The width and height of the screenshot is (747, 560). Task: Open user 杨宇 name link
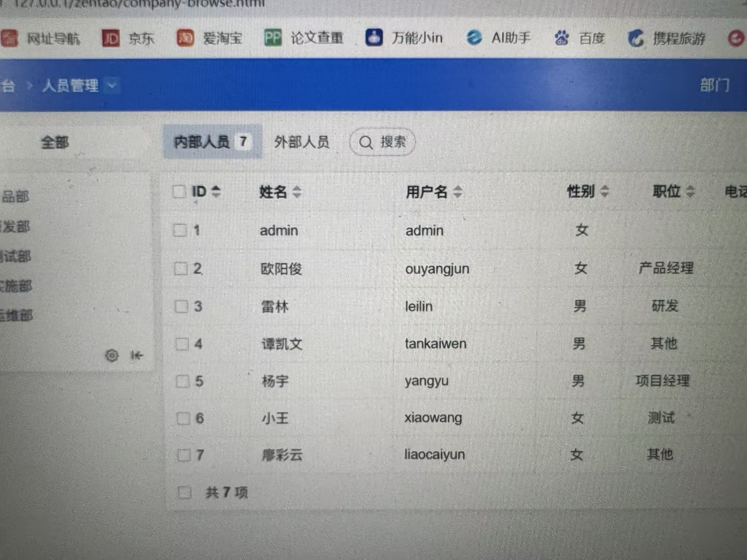pyautogui.click(x=275, y=382)
